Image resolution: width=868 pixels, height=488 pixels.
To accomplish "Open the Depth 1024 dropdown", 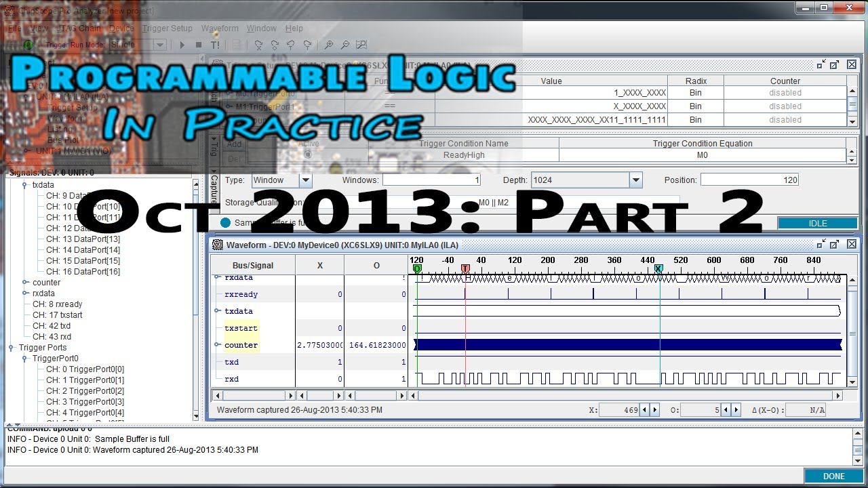I will coord(635,180).
